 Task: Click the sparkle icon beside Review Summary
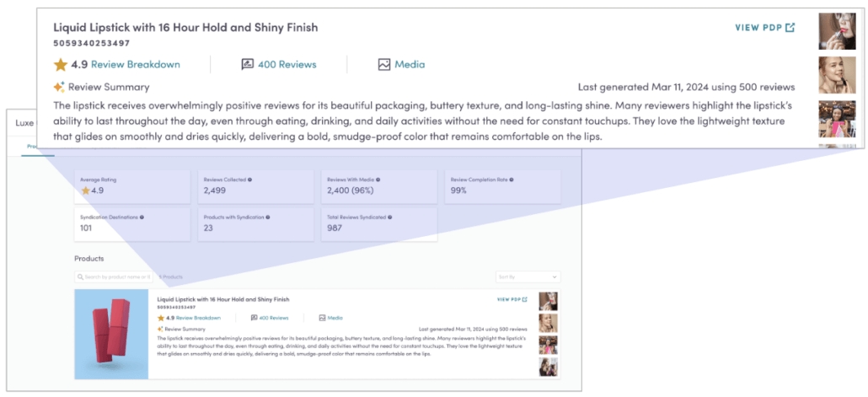59,87
